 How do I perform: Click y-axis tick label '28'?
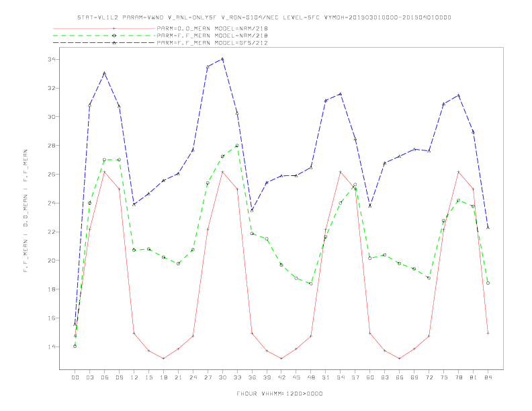pyautogui.click(x=52, y=146)
